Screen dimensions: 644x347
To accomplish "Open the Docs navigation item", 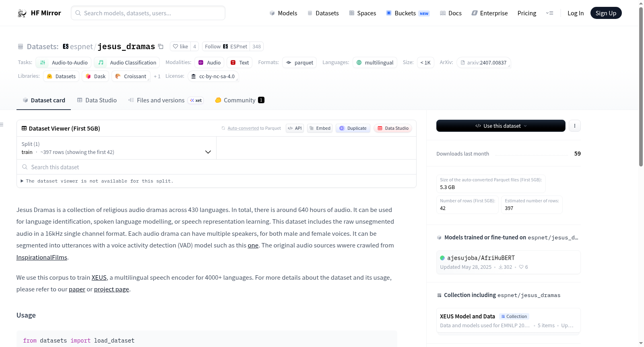I will pos(450,13).
